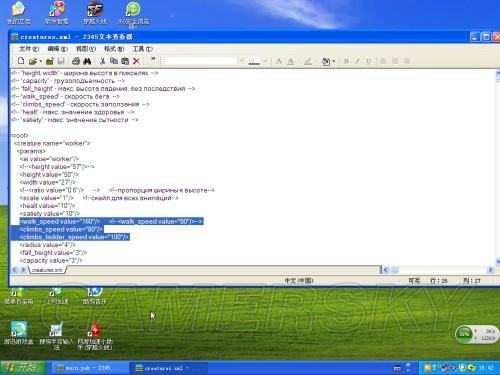Open the first menu in menu bar
The height and width of the screenshot is (375, 500).
(29, 49)
